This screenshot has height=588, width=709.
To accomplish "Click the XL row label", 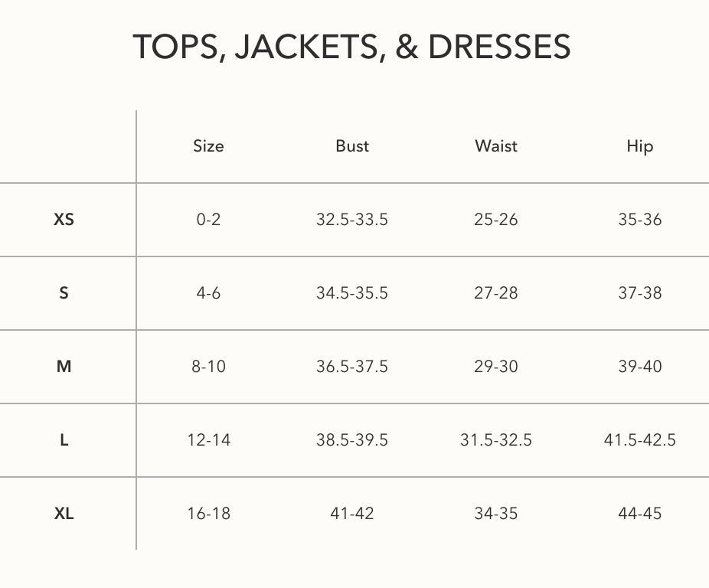I will 64,514.
